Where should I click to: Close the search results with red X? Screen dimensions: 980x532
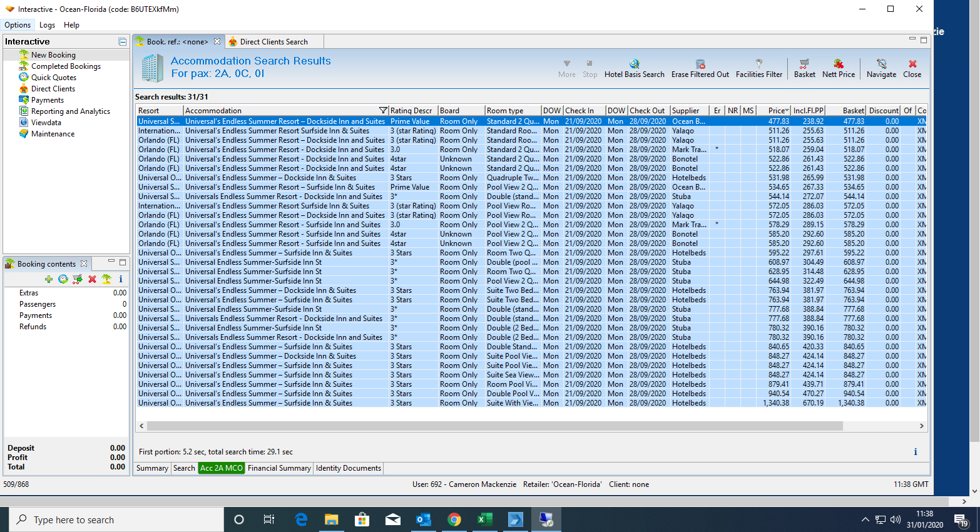(x=912, y=69)
